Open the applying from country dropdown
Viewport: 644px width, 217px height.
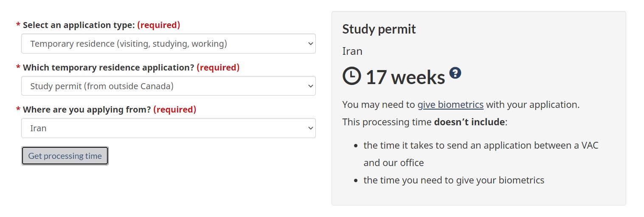(169, 128)
